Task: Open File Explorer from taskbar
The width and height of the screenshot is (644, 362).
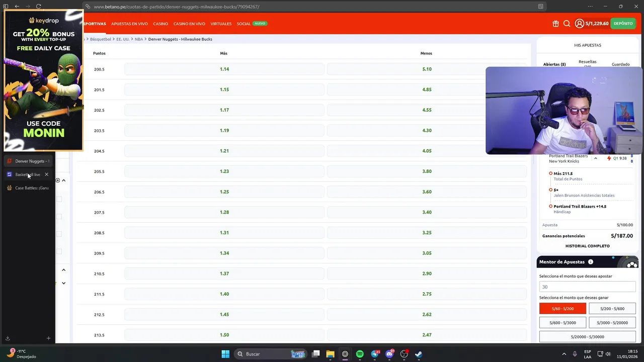Action: tap(330, 354)
